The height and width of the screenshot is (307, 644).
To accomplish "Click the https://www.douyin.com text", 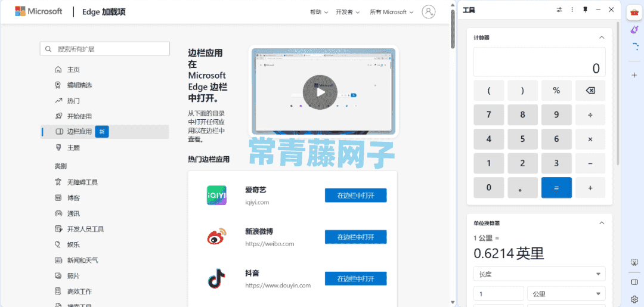I will [x=278, y=286].
